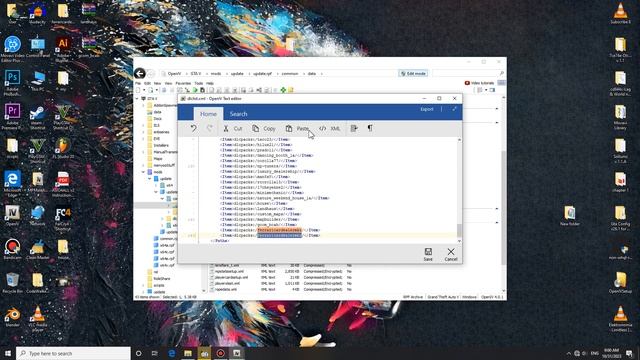The height and width of the screenshot is (360, 640).
Task: Open the Control Panel desktop icon
Action: [37, 47]
